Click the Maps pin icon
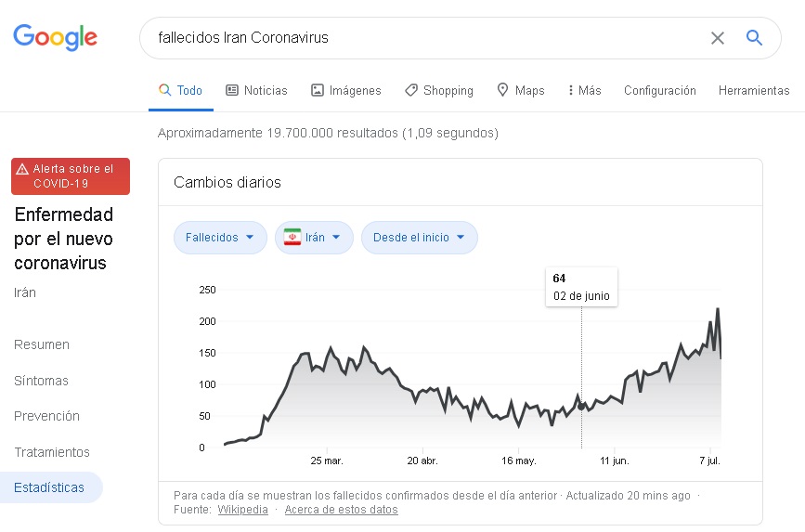Screen dimensions: 805x532 tap(503, 90)
